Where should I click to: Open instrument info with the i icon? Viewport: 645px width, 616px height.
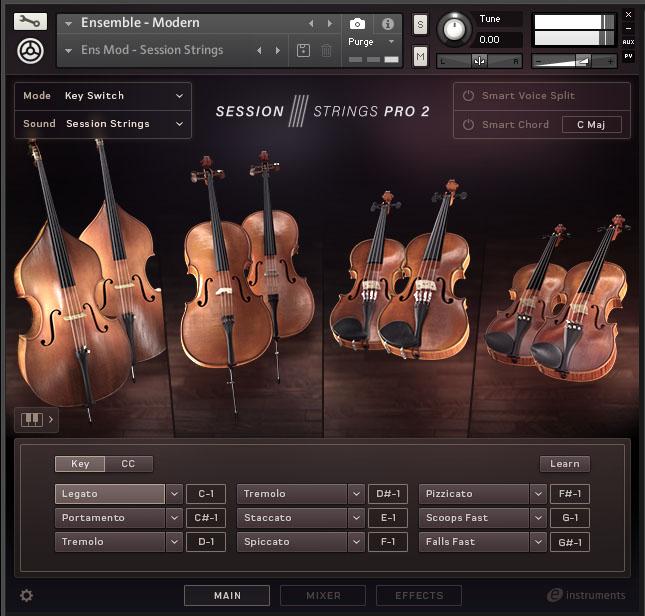pyautogui.click(x=387, y=24)
